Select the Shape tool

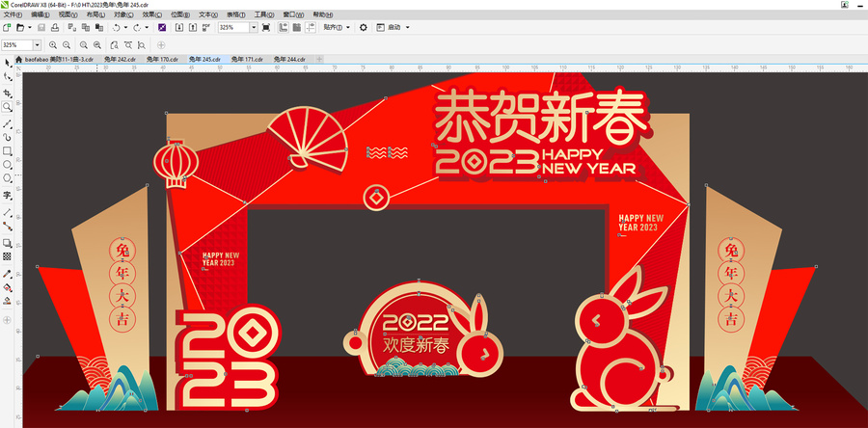click(x=7, y=77)
